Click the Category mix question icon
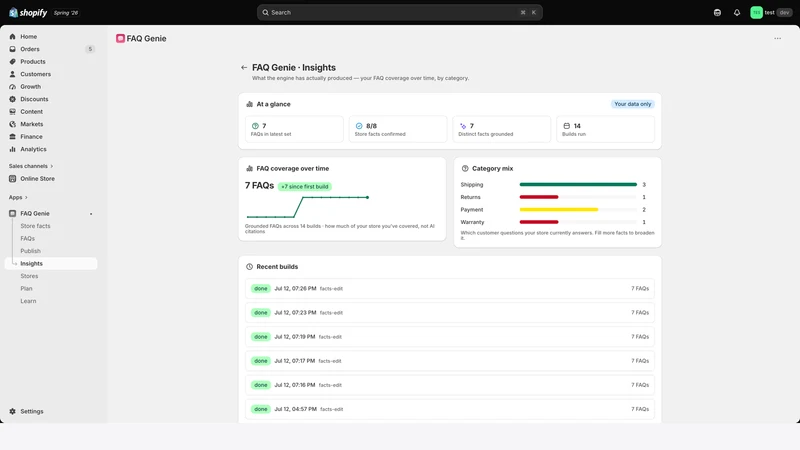The height and width of the screenshot is (450, 800). point(465,168)
